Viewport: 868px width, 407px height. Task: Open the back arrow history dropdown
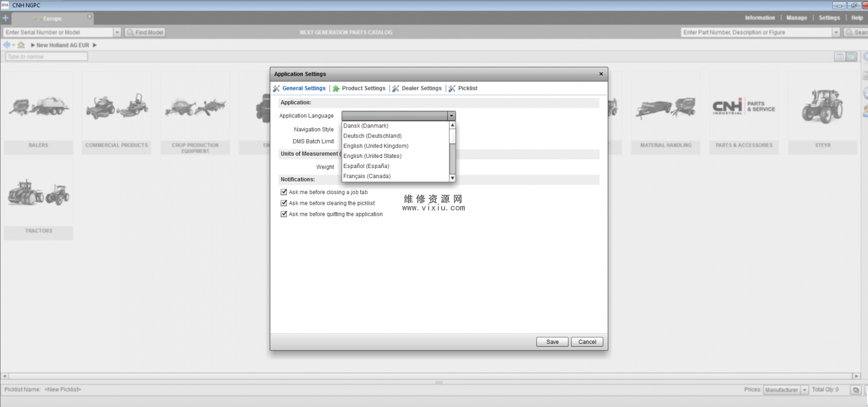[x=14, y=45]
